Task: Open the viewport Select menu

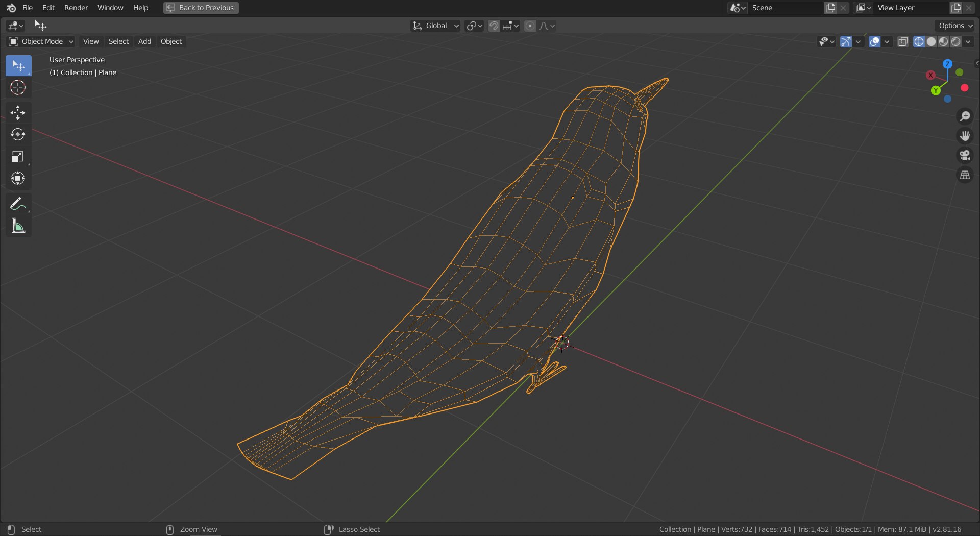Action: tap(118, 41)
